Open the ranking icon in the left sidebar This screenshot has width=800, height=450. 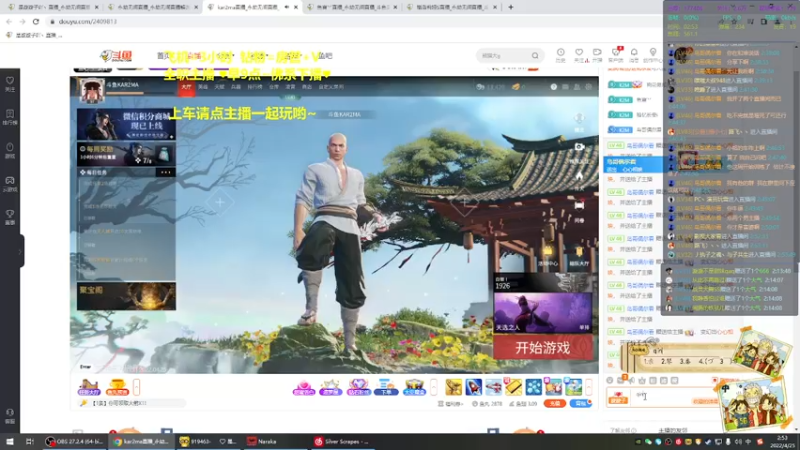coord(10,117)
